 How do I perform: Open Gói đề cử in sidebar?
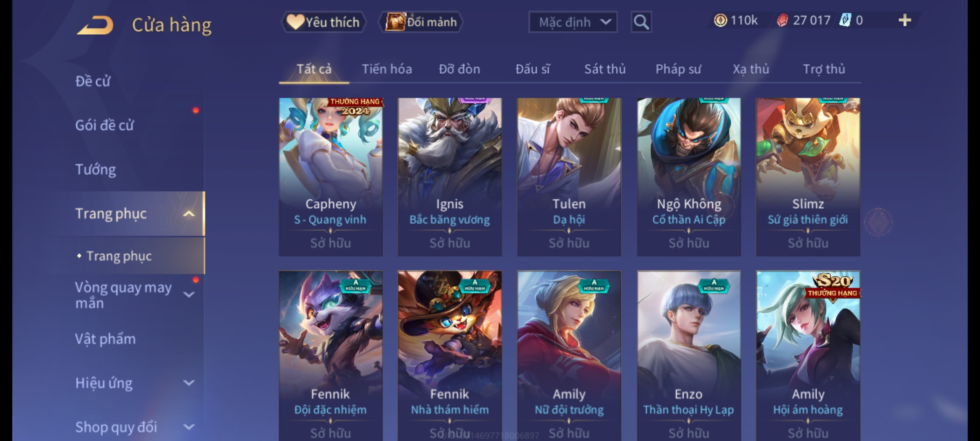point(105,125)
